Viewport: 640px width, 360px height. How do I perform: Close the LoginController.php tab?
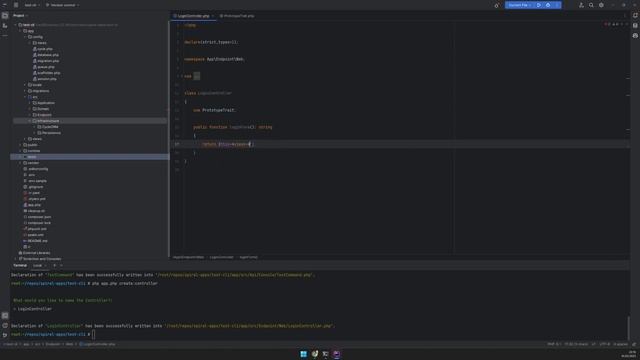[213, 16]
